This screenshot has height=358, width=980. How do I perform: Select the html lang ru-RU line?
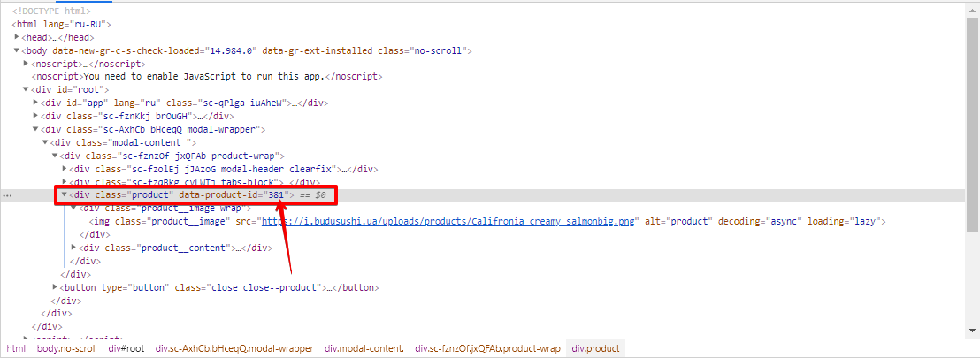click(62, 25)
